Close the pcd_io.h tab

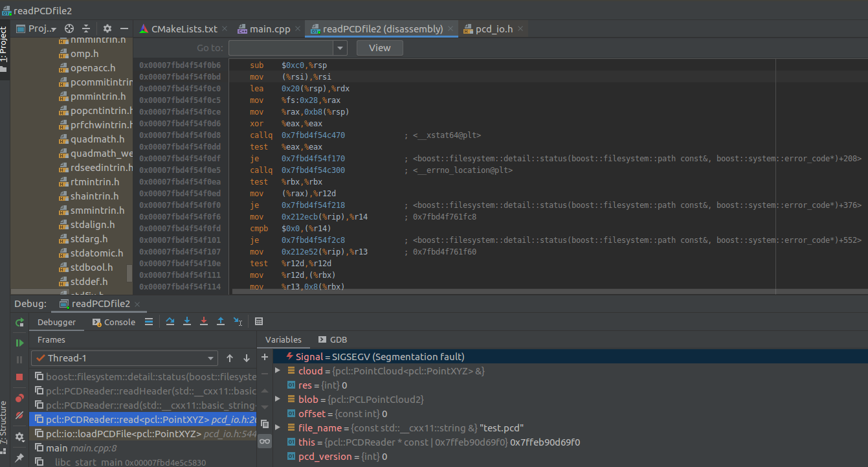[x=520, y=29]
